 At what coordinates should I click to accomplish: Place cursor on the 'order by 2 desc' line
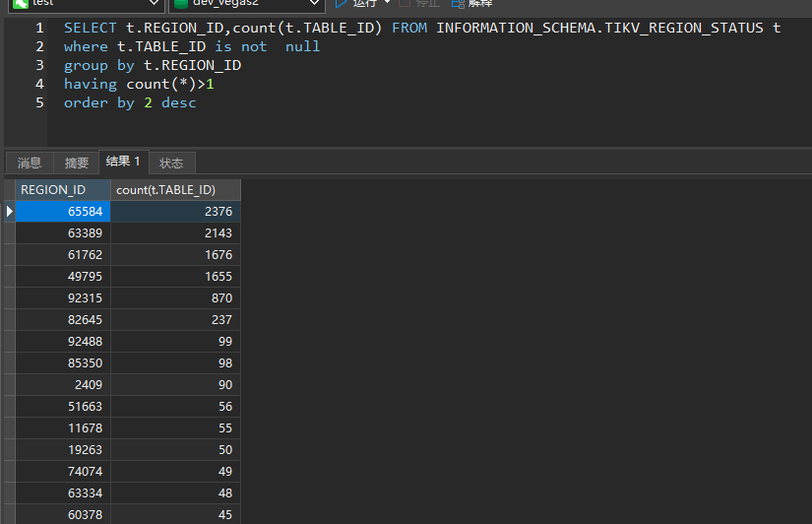pos(130,102)
